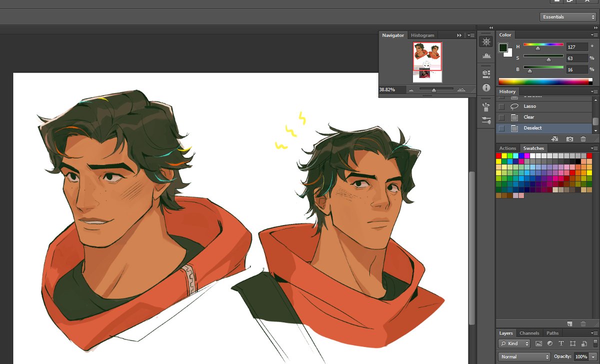Open the Color panel flyout menu icon
The height and width of the screenshot is (364, 600).
pyautogui.click(x=594, y=35)
